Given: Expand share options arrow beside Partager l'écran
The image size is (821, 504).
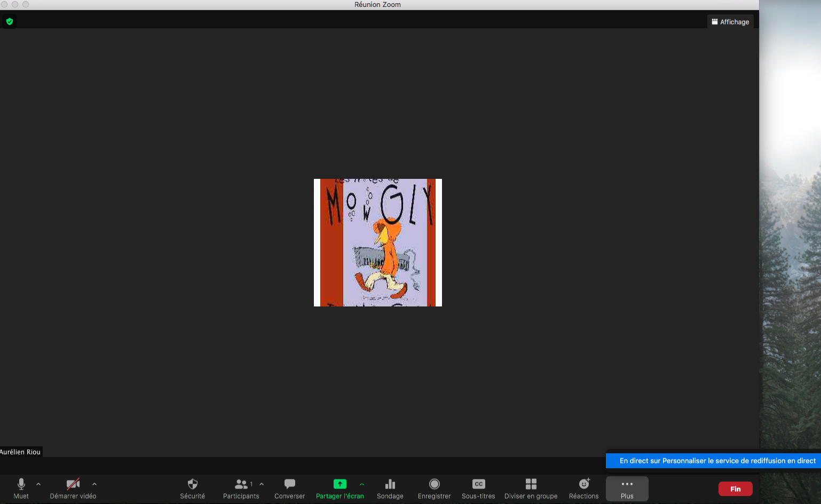Looking at the screenshot, I should click(x=362, y=484).
